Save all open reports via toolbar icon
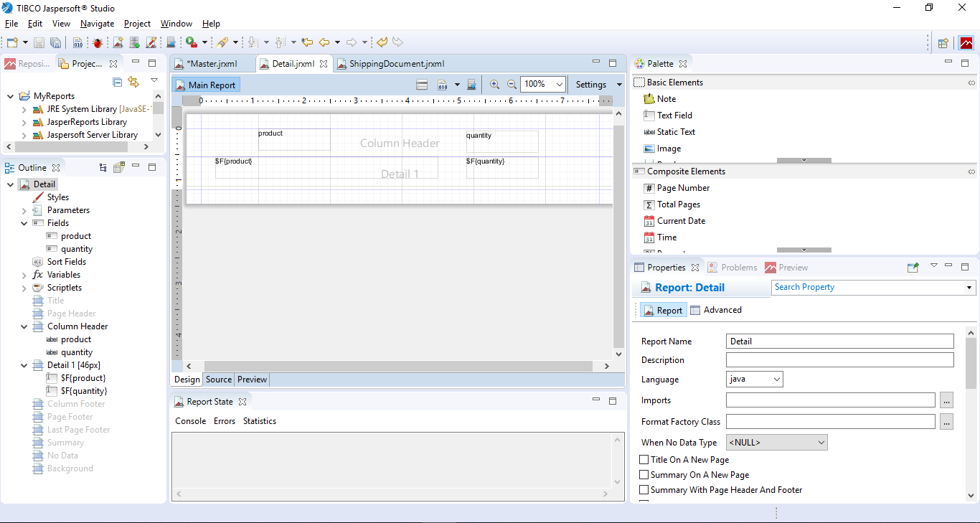The height and width of the screenshot is (523, 980). pos(55,42)
